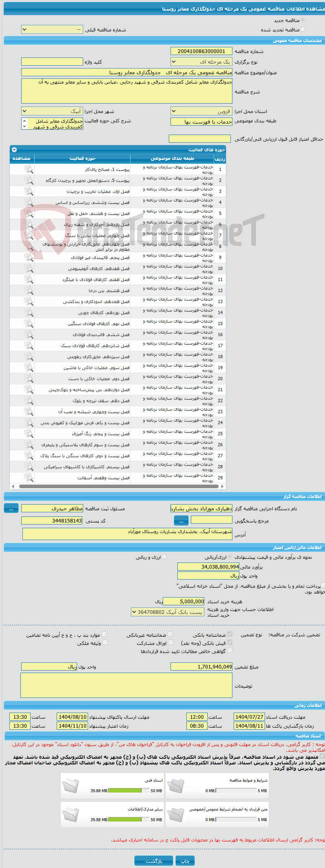325x868 pixels.
Task: Choose ارزی و ریالی radio option
Action: pyautogui.click(x=164, y=557)
